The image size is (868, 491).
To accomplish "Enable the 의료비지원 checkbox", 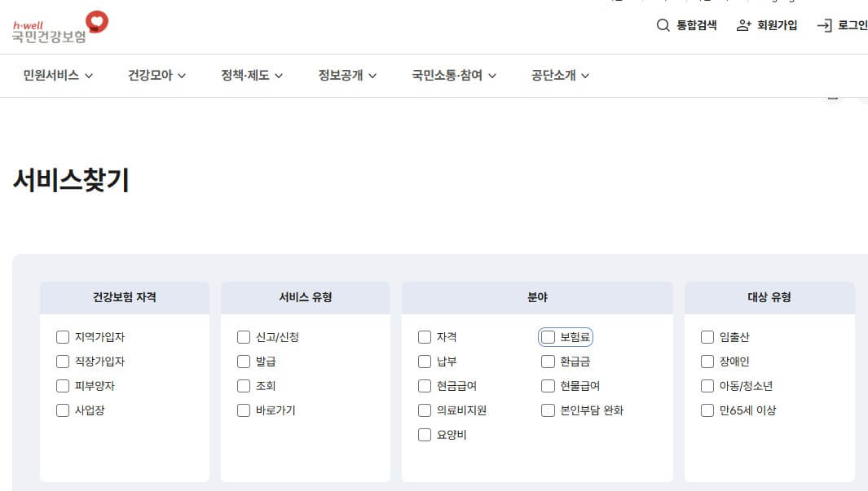I will coord(425,410).
